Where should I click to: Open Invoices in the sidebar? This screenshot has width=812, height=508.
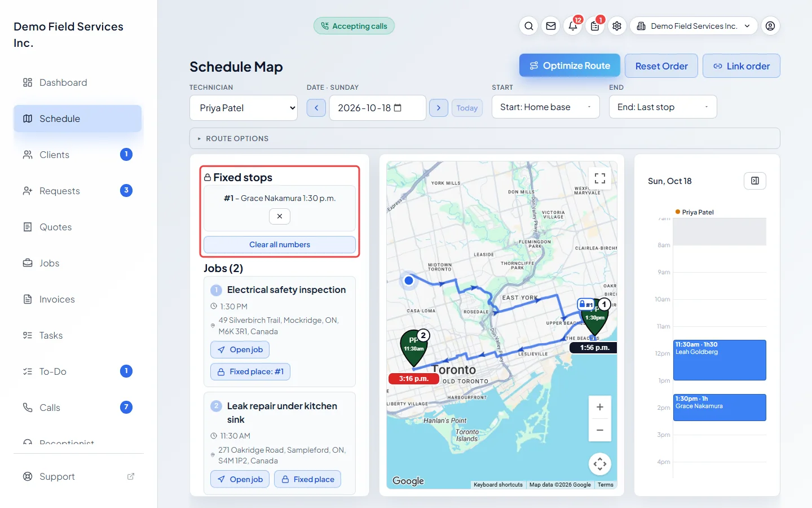(x=78, y=299)
